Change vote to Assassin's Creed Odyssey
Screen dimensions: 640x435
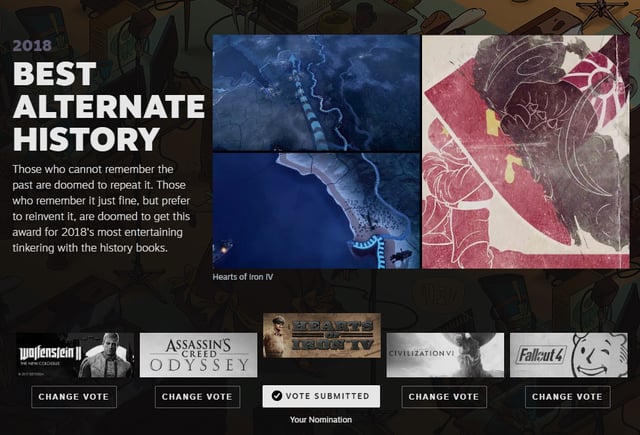pos(198,397)
